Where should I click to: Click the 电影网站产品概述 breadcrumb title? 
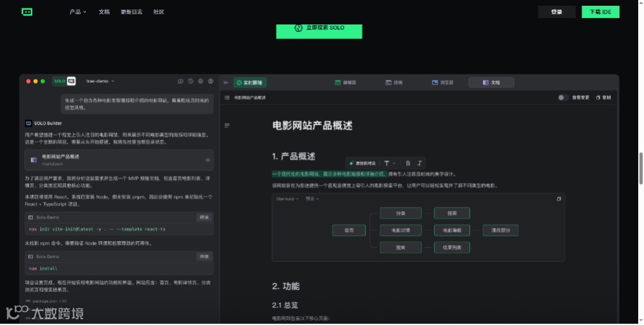pos(250,98)
